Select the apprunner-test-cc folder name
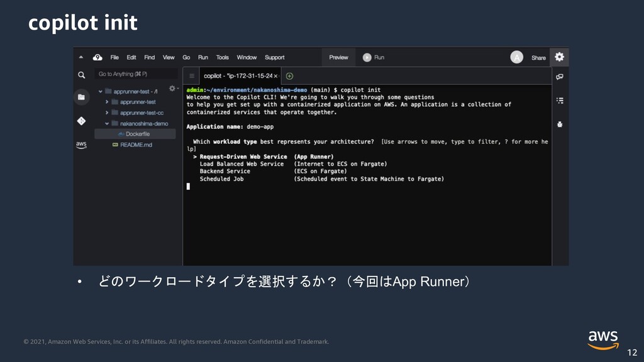Image resolution: width=644 pixels, height=362 pixels. (x=142, y=112)
